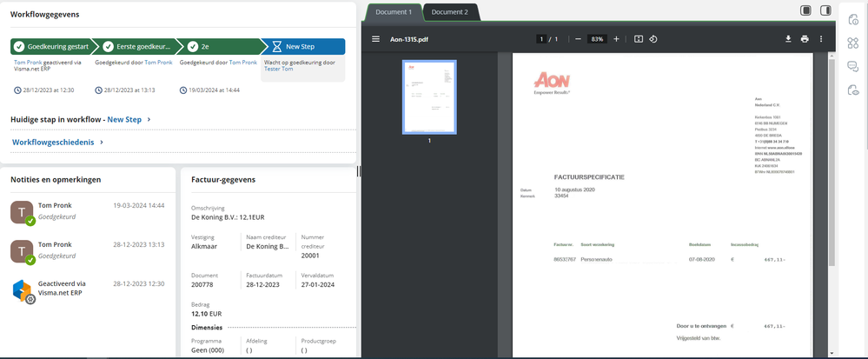Screen dimensions: 868x359
Task: Switch to the Document 1 tab
Action: pyautogui.click(x=394, y=12)
